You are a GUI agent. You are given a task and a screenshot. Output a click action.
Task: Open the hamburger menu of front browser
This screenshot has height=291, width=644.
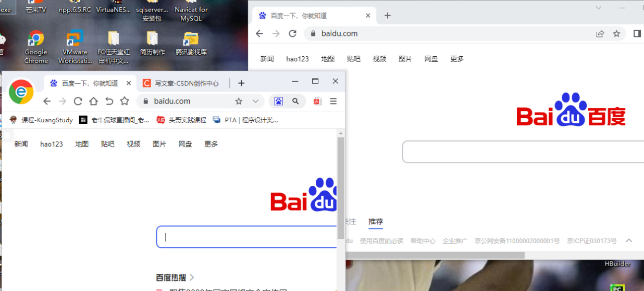333,101
